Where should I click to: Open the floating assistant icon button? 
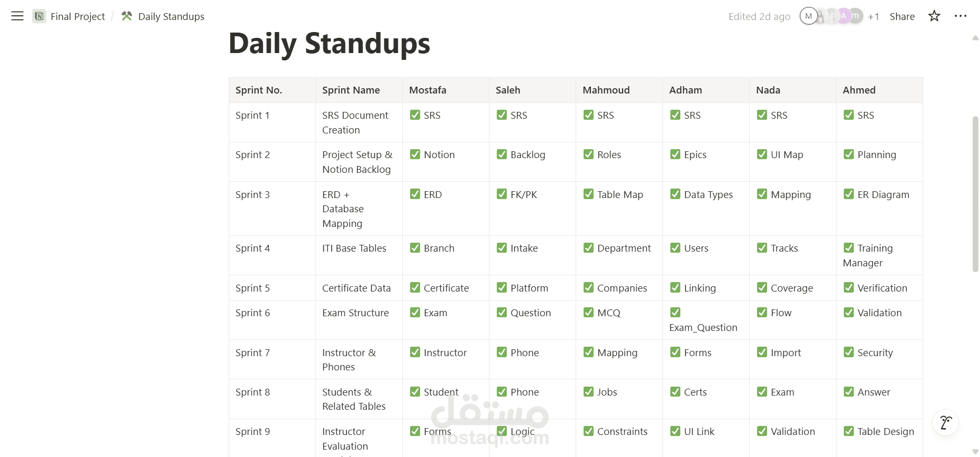point(945,422)
